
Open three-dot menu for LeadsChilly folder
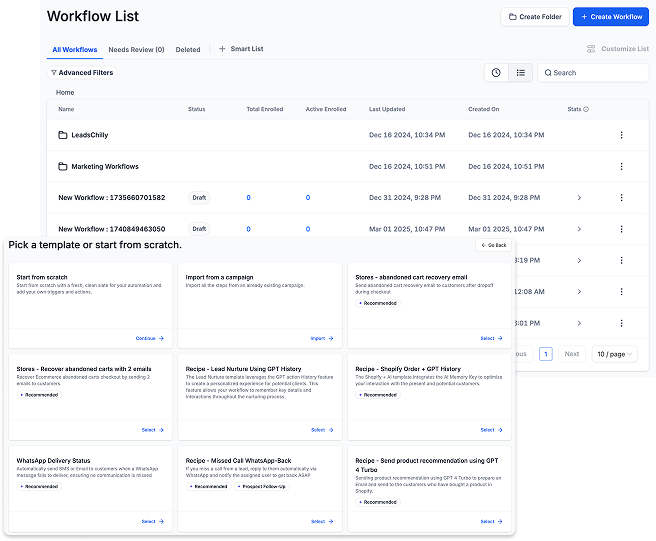pyautogui.click(x=621, y=135)
